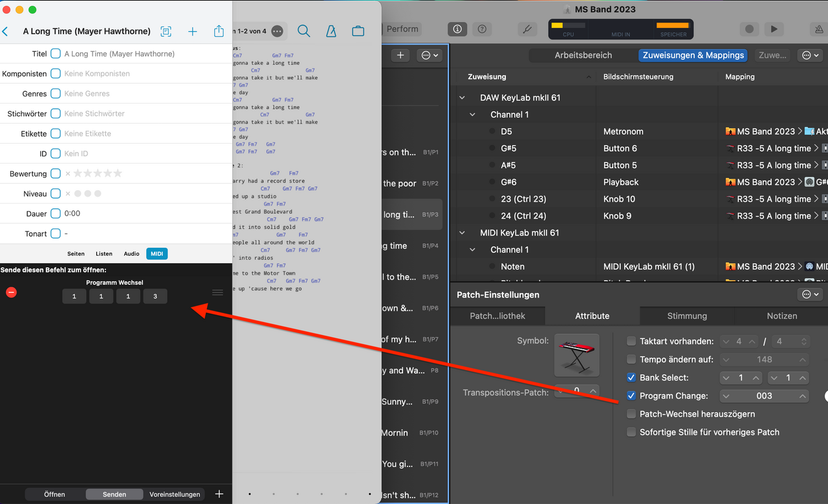Decrease Program Change value with down arrow
828x504 pixels.
click(x=726, y=396)
